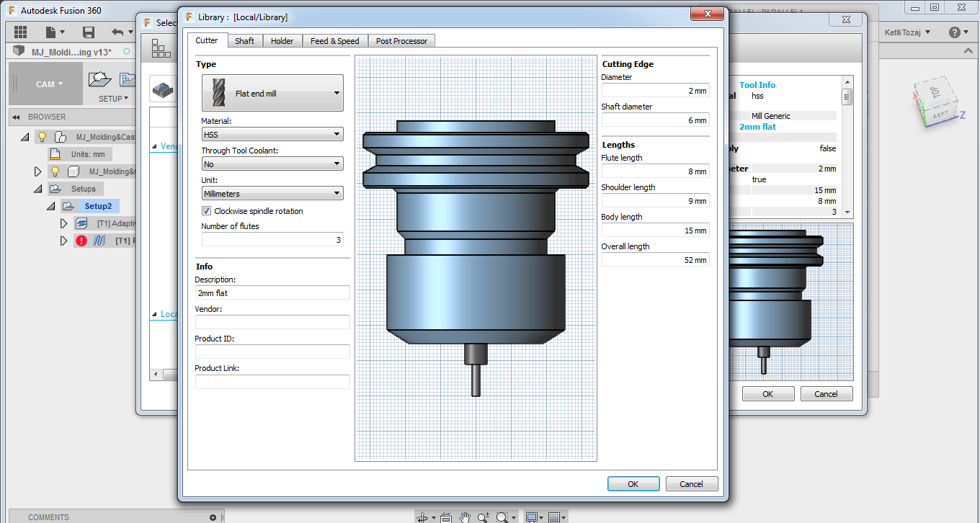The height and width of the screenshot is (523, 980).
Task: Click the Diameter value field
Action: [656, 91]
